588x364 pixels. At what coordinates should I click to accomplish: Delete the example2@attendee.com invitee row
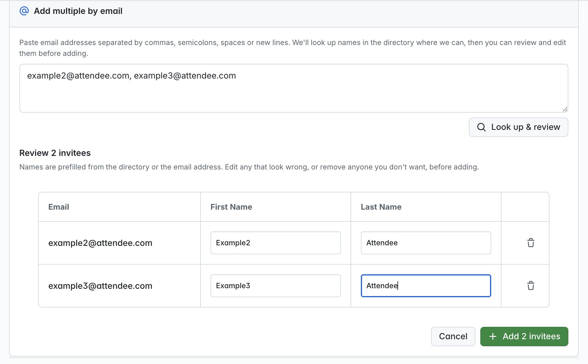[531, 243]
